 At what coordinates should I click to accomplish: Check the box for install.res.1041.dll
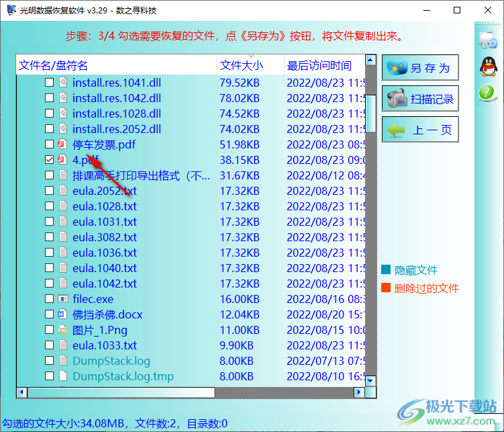point(49,83)
